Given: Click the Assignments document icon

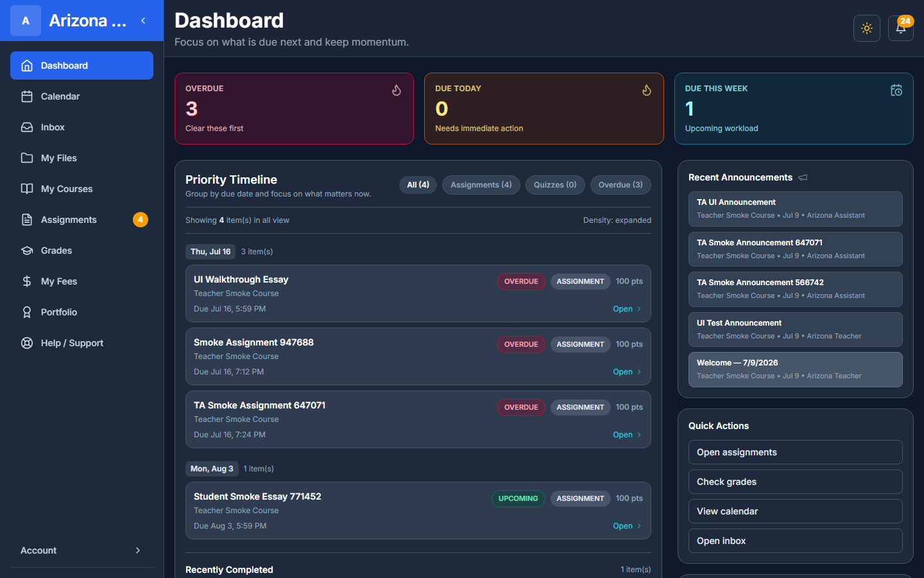Looking at the screenshot, I should (27, 220).
